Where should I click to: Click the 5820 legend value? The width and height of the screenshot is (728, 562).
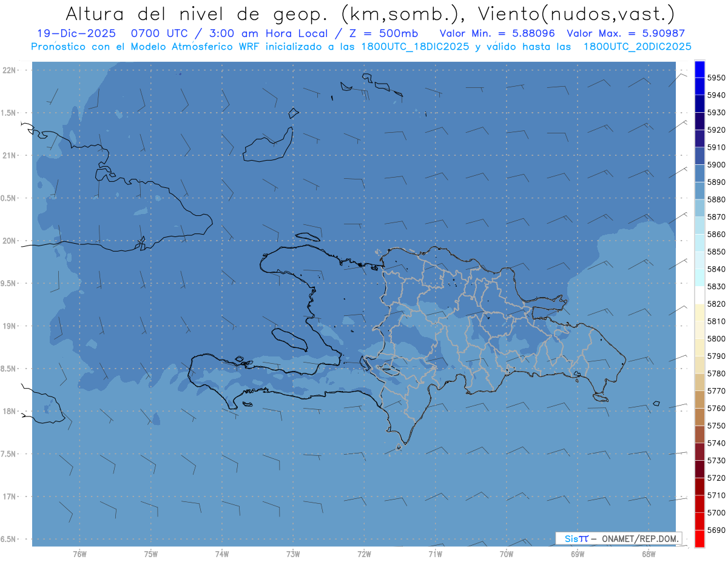(x=716, y=304)
